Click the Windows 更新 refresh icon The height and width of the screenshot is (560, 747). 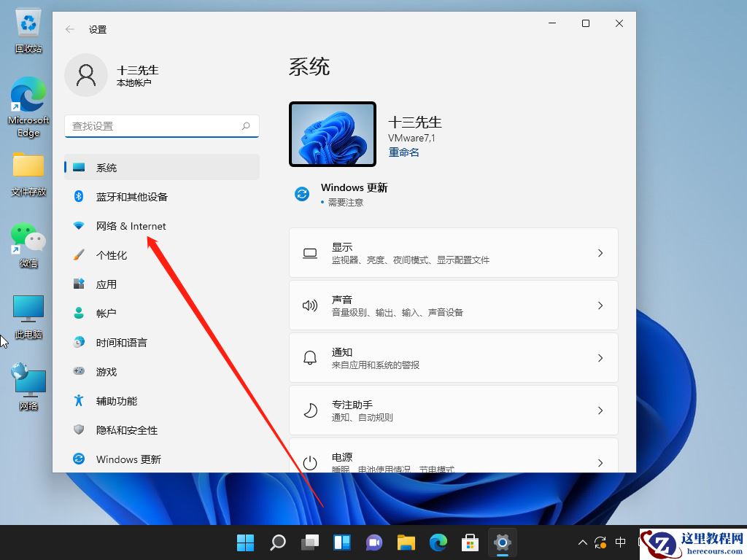click(x=302, y=194)
